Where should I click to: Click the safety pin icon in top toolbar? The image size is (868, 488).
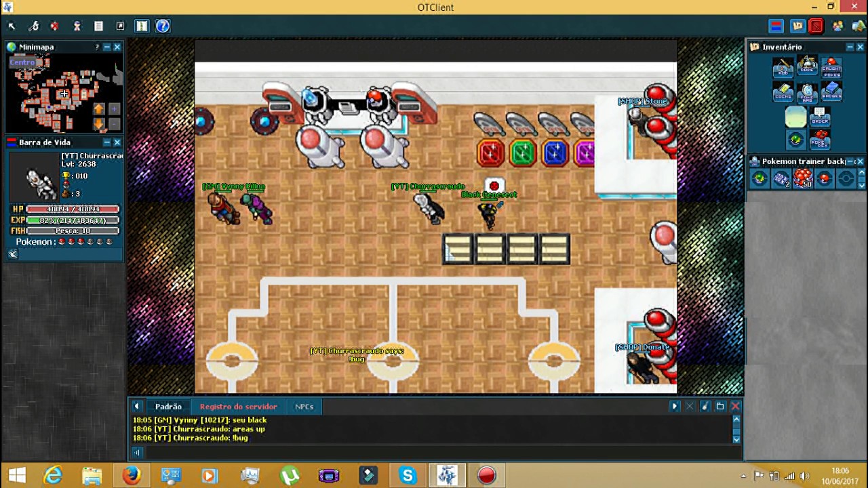[34, 26]
